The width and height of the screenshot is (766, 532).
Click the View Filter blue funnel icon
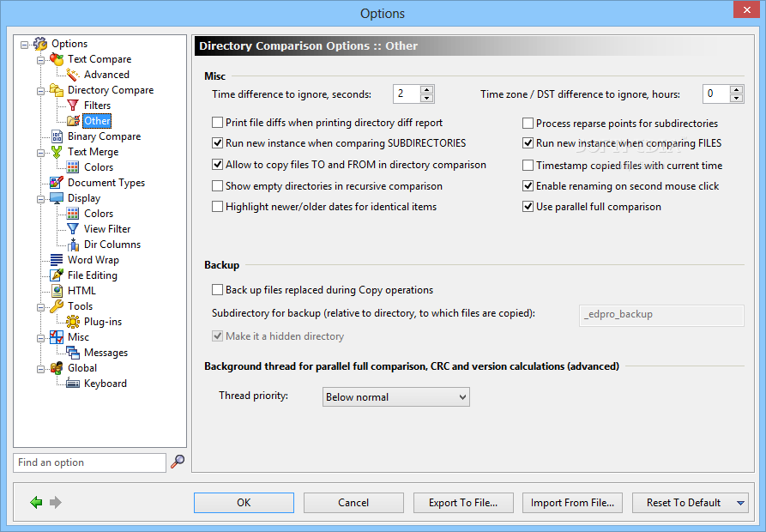coord(73,229)
